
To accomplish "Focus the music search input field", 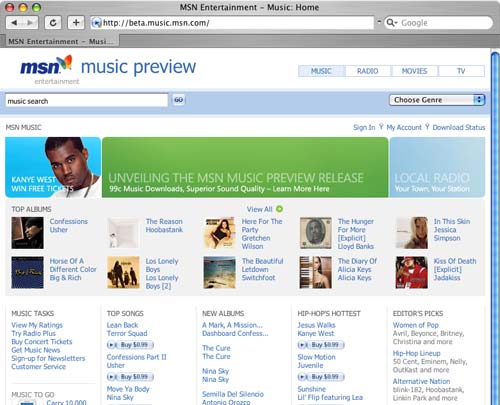I will point(87,100).
